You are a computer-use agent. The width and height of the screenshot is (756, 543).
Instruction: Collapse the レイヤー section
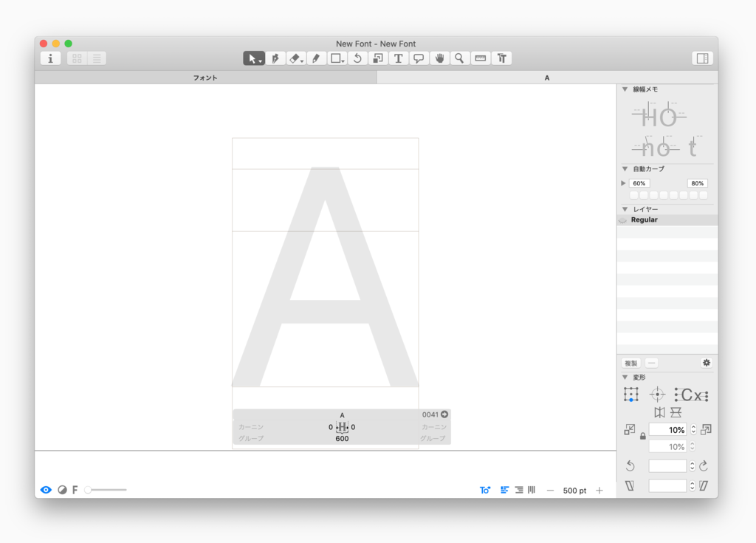[x=625, y=209]
